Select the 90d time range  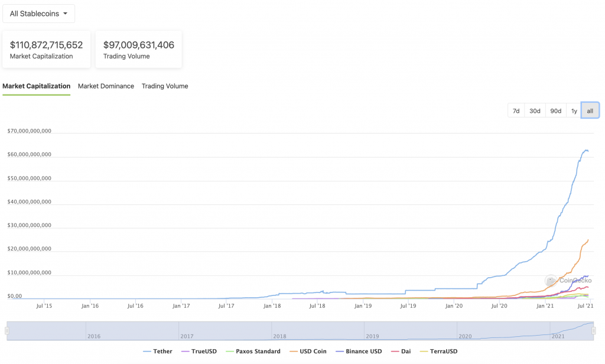[555, 110]
